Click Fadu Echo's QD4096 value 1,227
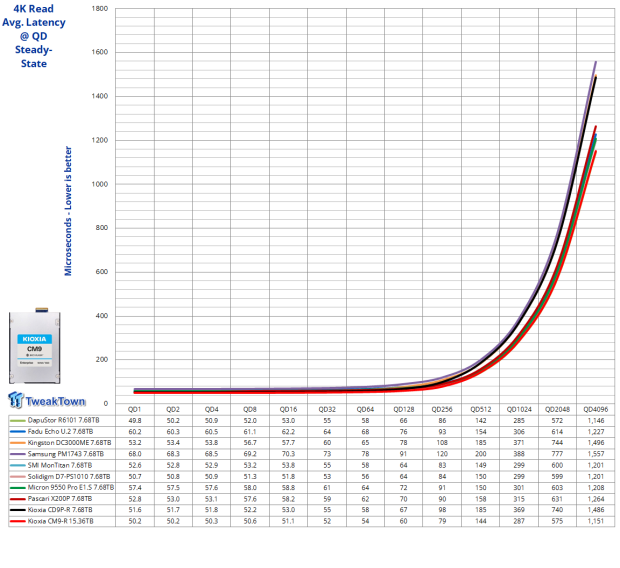 [596, 431]
